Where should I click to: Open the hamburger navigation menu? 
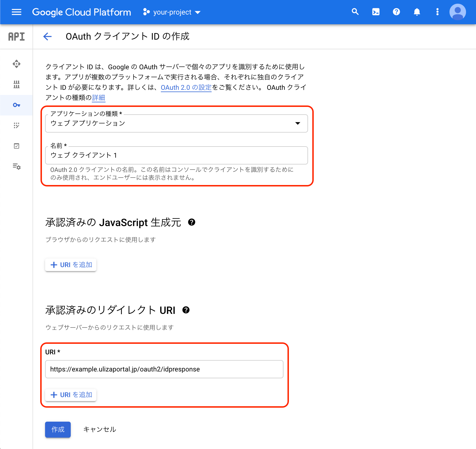[x=17, y=12]
